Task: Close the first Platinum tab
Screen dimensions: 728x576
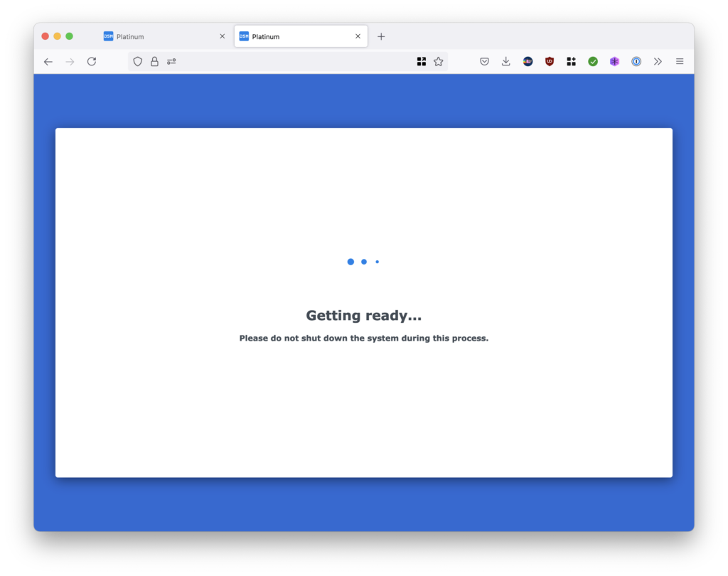Action: (223, 36)
